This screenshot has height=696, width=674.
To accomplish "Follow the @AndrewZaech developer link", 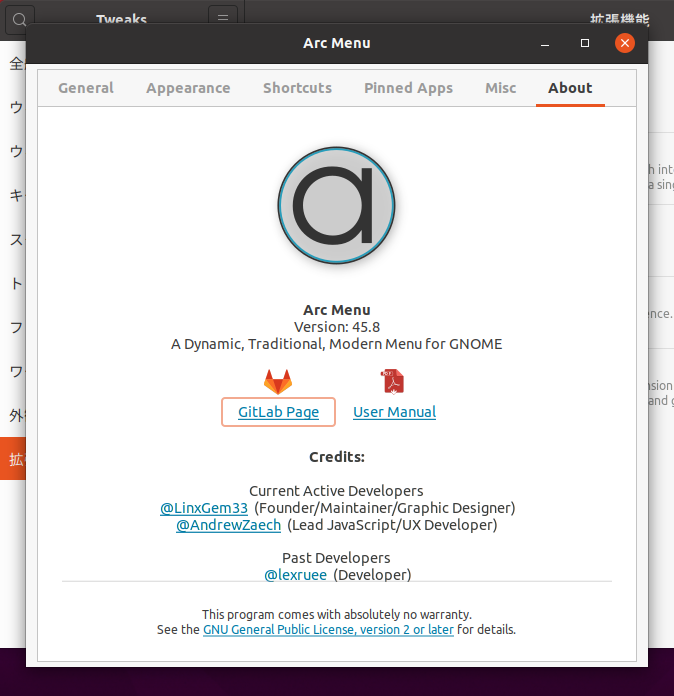I will 229,525.
